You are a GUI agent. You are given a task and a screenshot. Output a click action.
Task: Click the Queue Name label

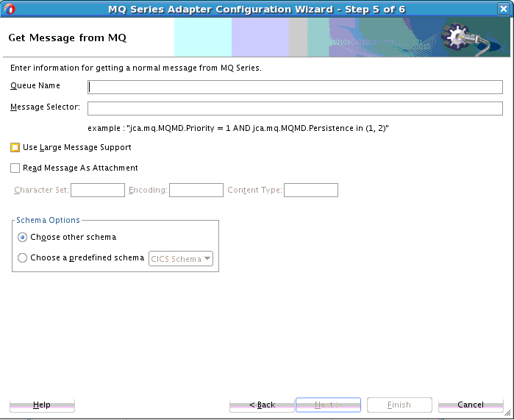[35, 86]
